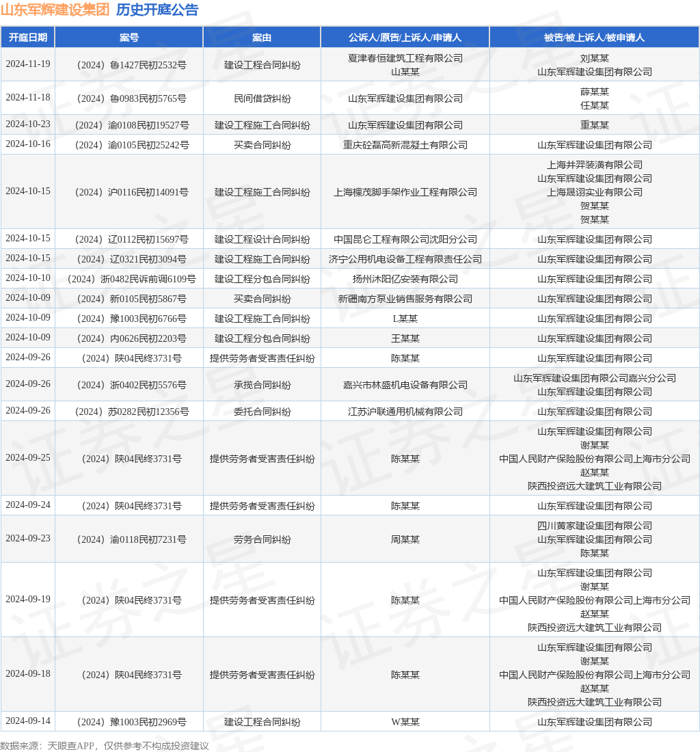Click the 开庭日期 column header
Image resolution: width=700 pixels, height=752 pixels.
tap(28, 38)
